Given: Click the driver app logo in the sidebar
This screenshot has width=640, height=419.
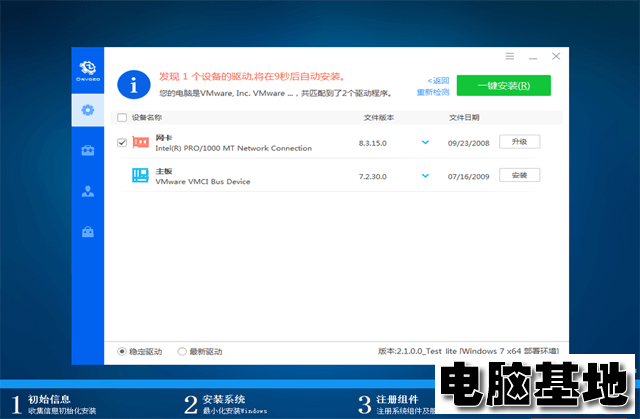Looking at the screenshot, I should tap(88, 70).
